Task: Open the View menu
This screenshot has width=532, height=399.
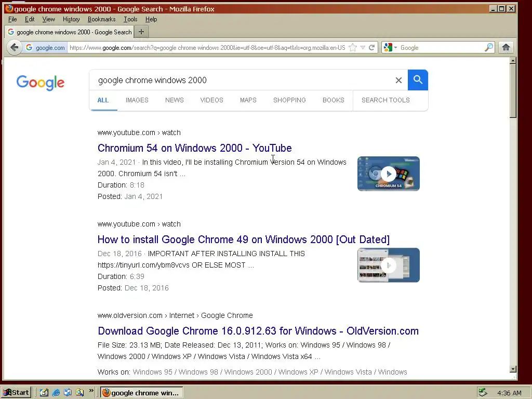Action: 48,19
